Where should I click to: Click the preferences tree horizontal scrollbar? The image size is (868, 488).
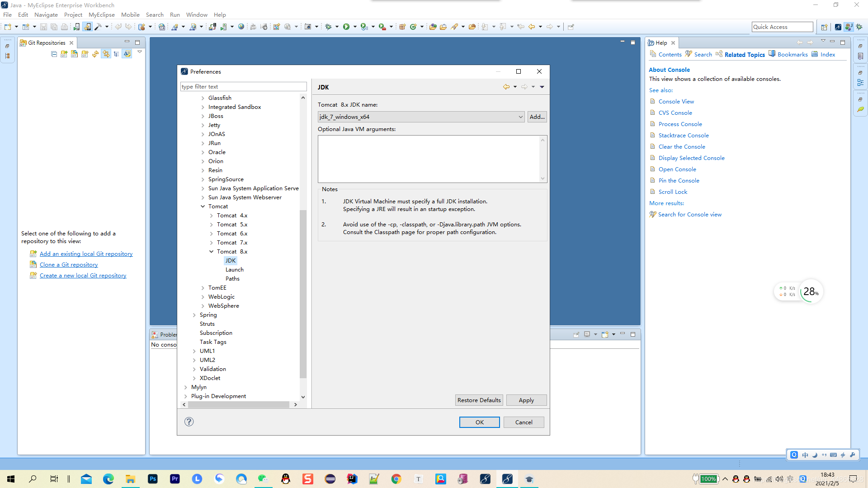(x=239, y=404)
